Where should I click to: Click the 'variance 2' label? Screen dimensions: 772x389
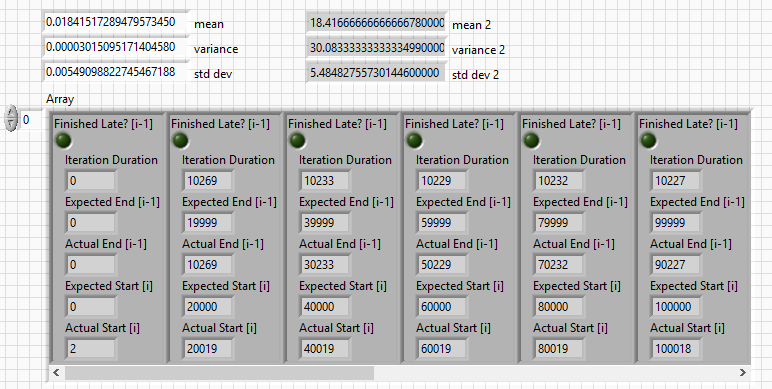[x=478, y=50]
